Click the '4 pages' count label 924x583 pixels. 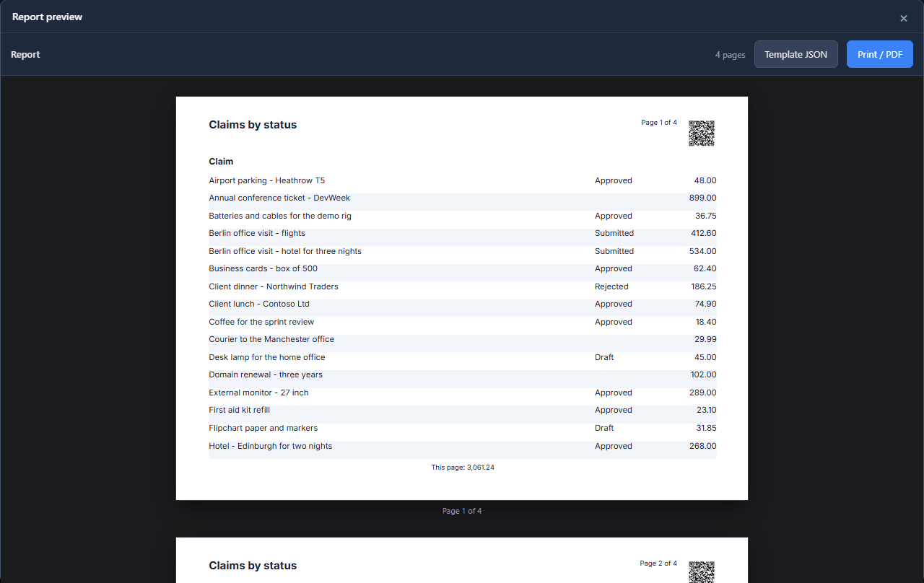tap(731, 55)
